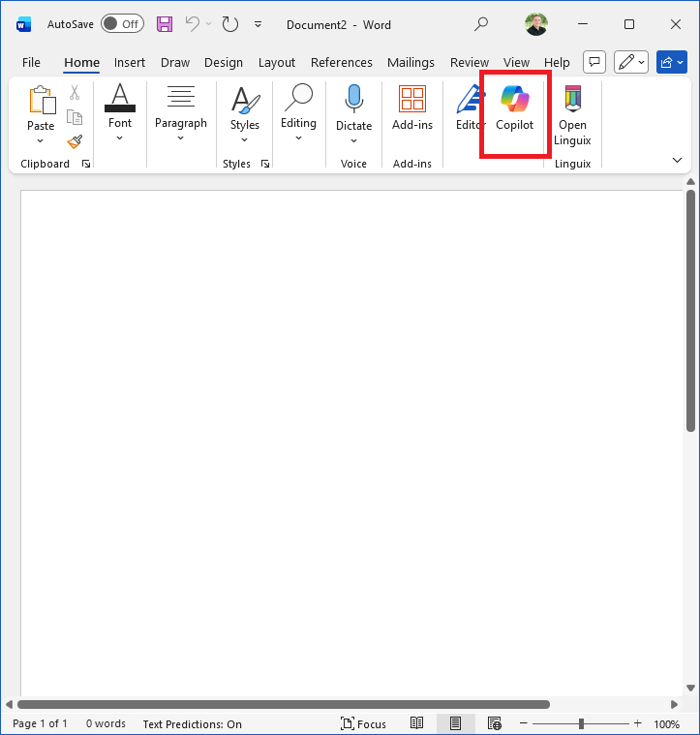Click the zoom in plus button
700x735 pixels.
637,723
